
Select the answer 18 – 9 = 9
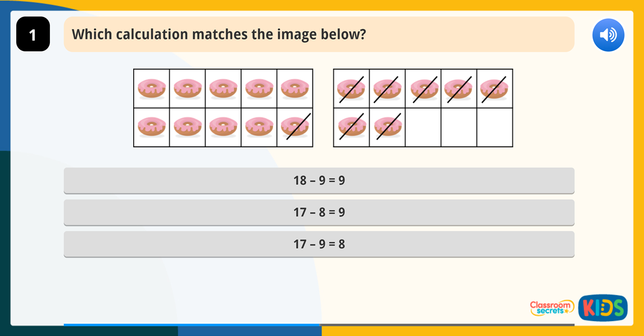coord(319,181)
